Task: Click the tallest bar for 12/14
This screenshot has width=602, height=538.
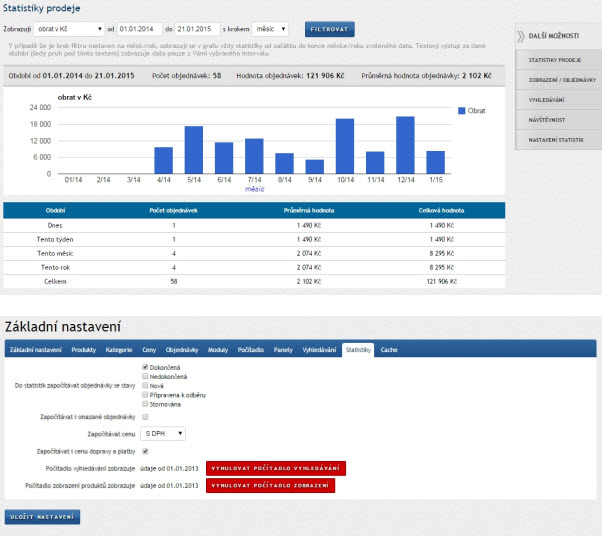Action: point(405,145)
